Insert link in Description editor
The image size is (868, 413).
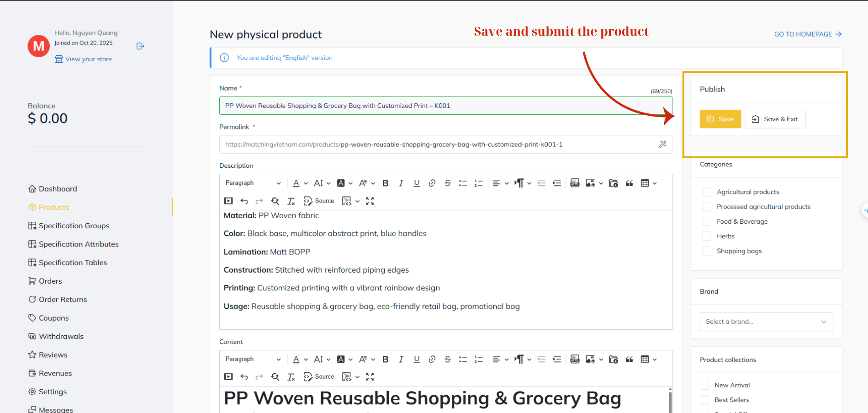pyautogui.click(x=432, y=183)
